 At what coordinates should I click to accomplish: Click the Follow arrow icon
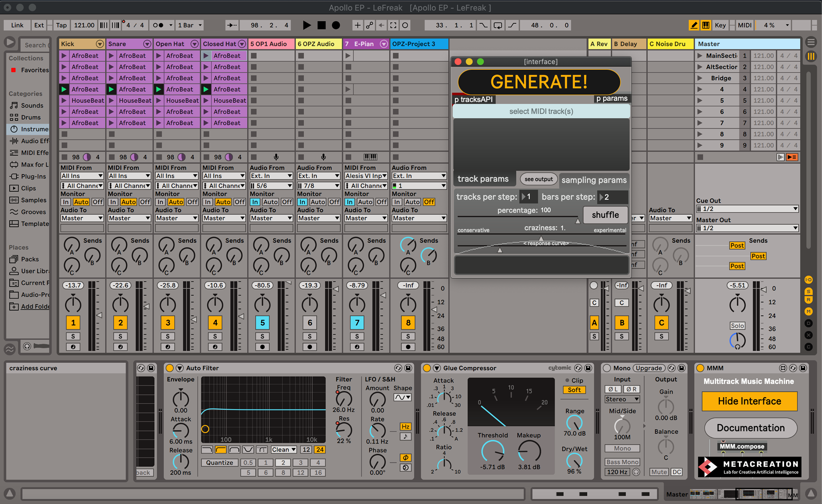232,25
